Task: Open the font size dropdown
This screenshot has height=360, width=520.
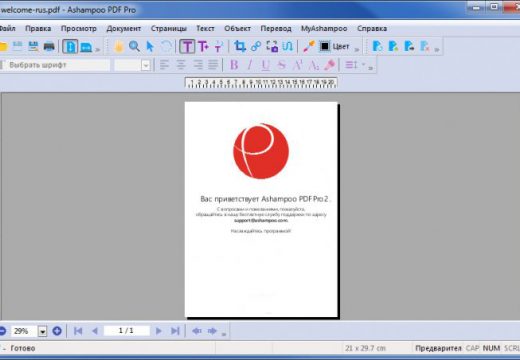Action: point(145,65)
